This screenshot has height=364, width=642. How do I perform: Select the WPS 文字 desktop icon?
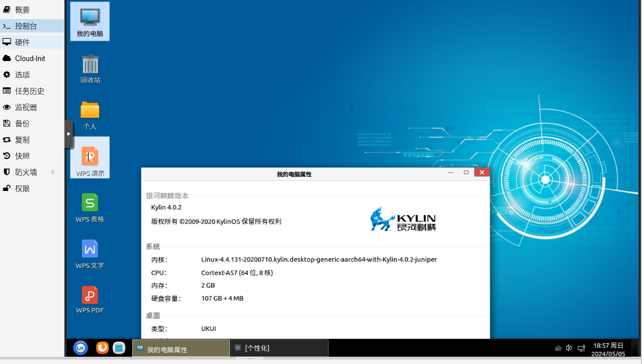coord(90,254)
